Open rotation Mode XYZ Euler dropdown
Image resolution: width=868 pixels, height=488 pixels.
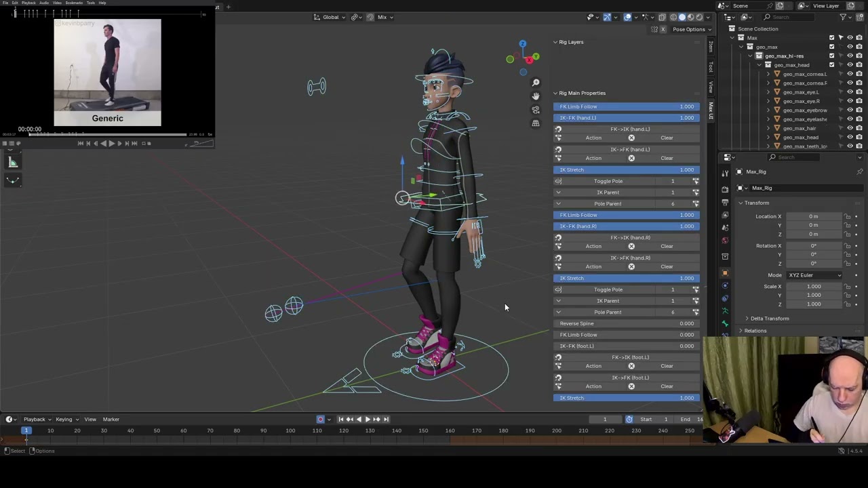coord(814,275)
